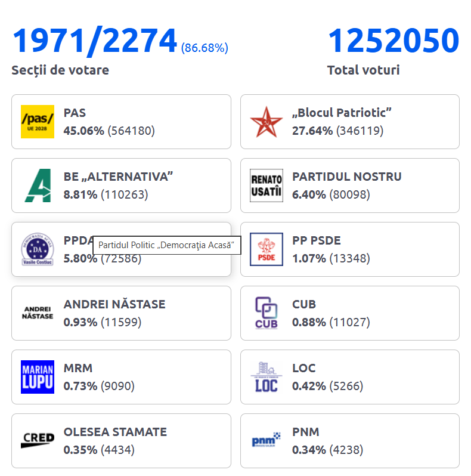The height and width of the screenshot is (476, 471).
Task: Select the green BE ALTERNATIVA logo
Action: (38, 186)
